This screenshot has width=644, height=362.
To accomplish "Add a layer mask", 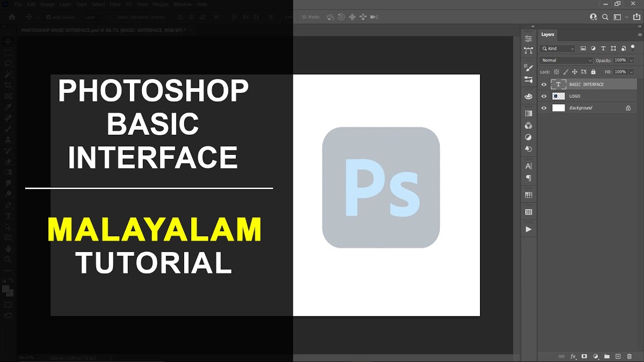I will [584, 356].
